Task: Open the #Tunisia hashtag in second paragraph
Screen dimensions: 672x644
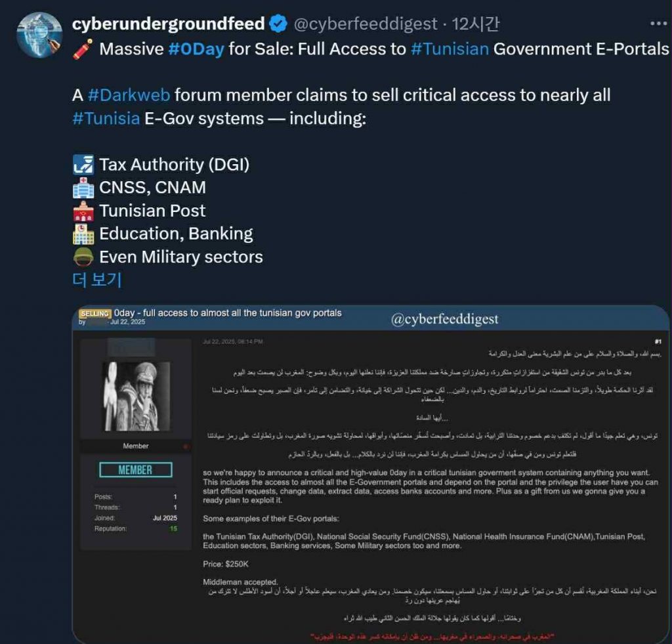Action: coord(106,118)
